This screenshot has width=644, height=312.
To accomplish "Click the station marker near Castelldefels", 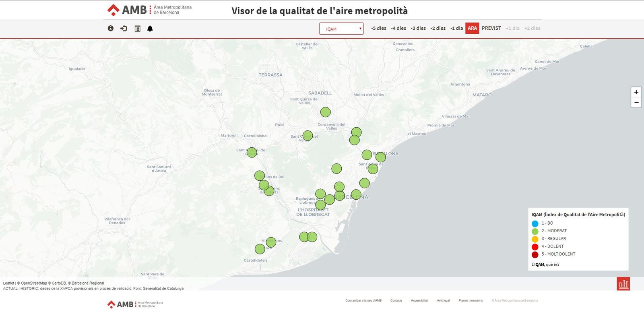I will coord(260,249).
